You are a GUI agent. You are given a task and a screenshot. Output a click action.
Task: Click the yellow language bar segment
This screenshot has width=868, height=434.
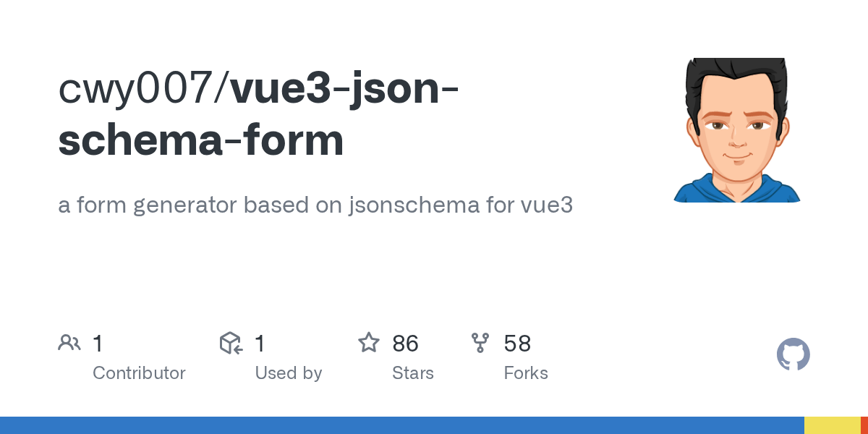[832, 425]
